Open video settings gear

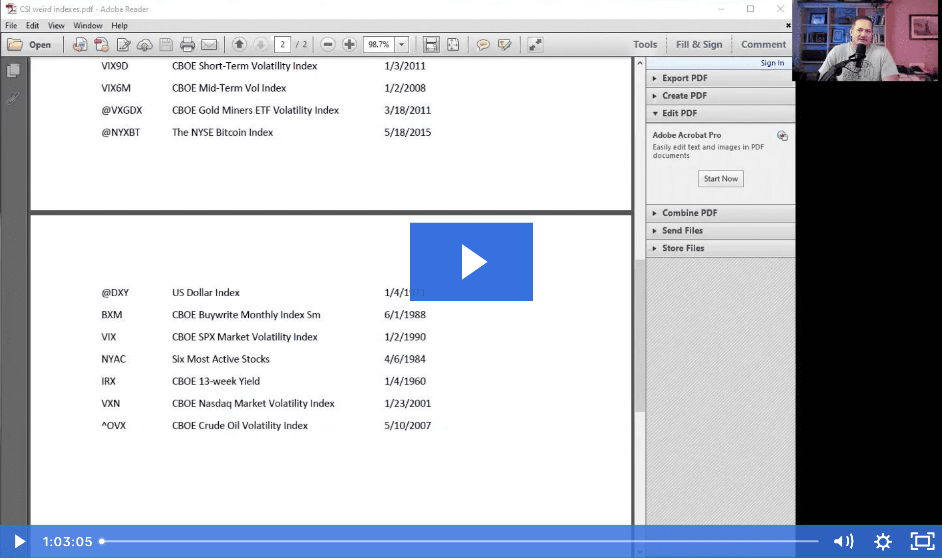pos(883,541)
